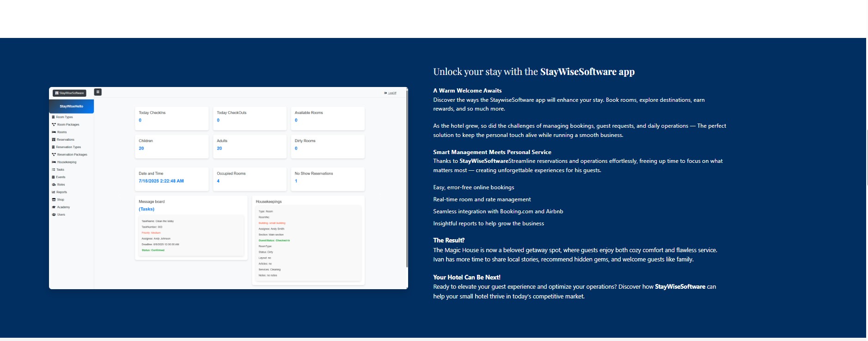Click the Message board heading

click(x=152, y=202)
